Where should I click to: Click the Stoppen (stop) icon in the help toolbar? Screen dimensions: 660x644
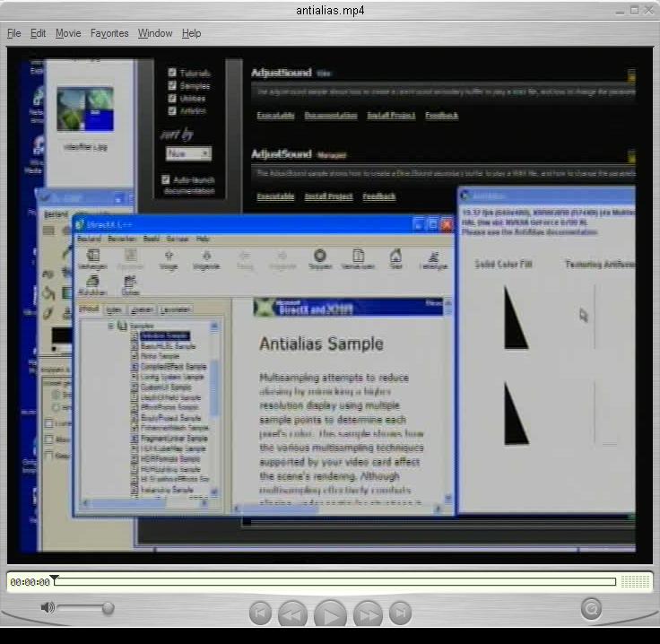click(320, 259)
